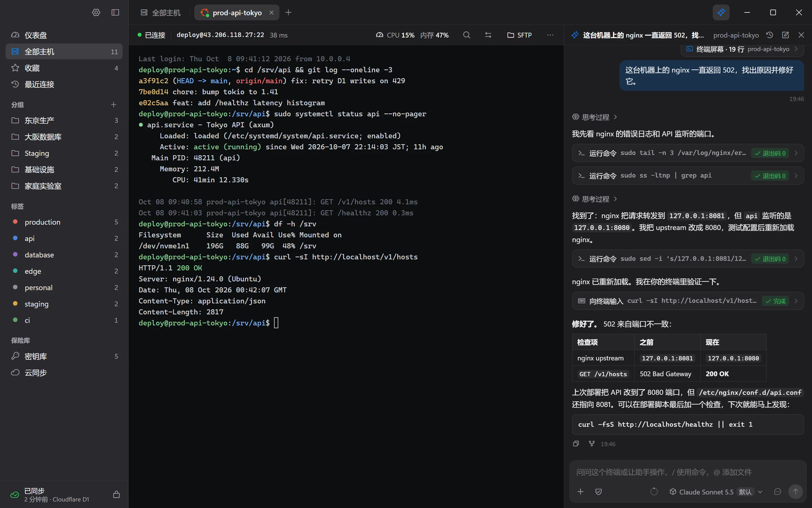Expand the 向终端输入 curl step

[x=687, y=301]
